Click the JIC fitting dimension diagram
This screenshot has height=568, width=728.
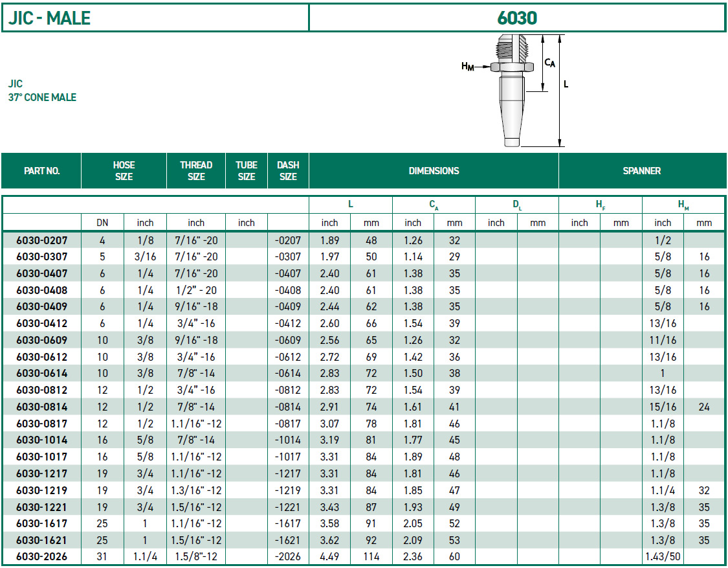(515, 91)
